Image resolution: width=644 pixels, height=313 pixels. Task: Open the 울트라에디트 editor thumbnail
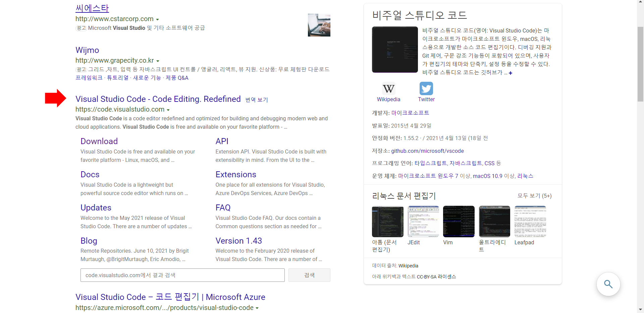click(x=494, y=222)
